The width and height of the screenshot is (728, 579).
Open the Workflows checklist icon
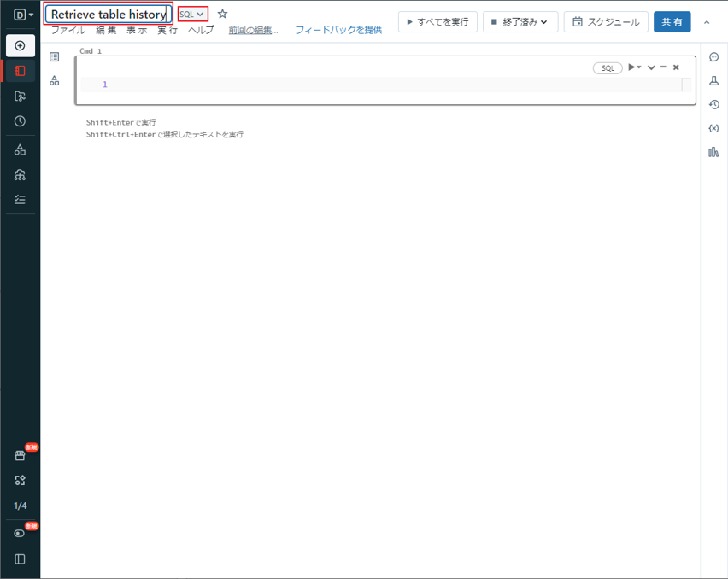tap(20, 200)
